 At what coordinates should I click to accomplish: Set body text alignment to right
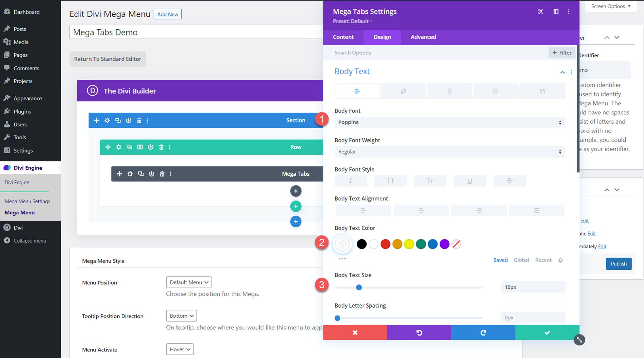click(479, 210)
